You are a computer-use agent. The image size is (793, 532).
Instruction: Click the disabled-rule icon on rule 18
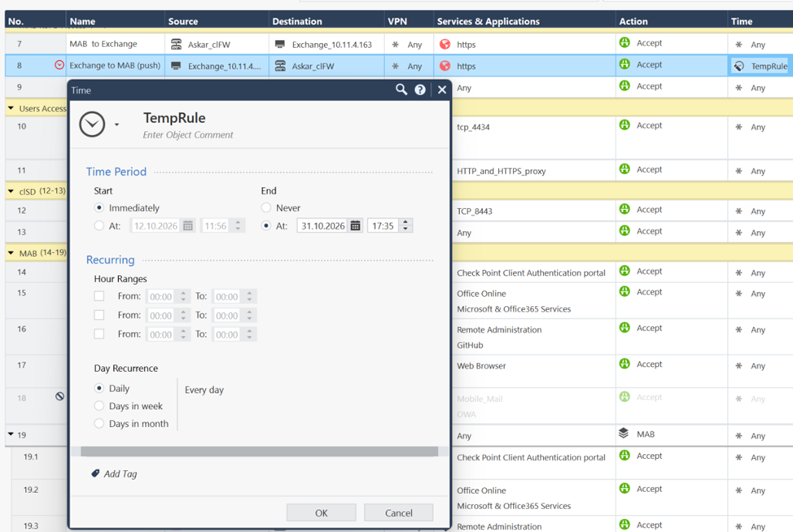pyautogui.click(x=59, y=397)
